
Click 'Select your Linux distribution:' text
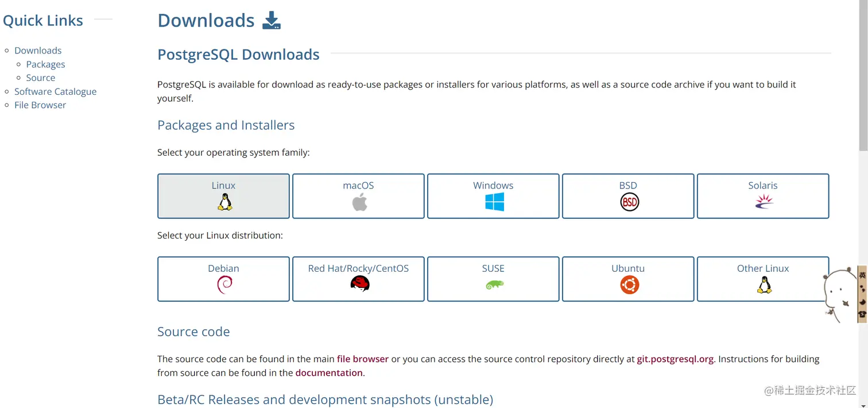220,236
